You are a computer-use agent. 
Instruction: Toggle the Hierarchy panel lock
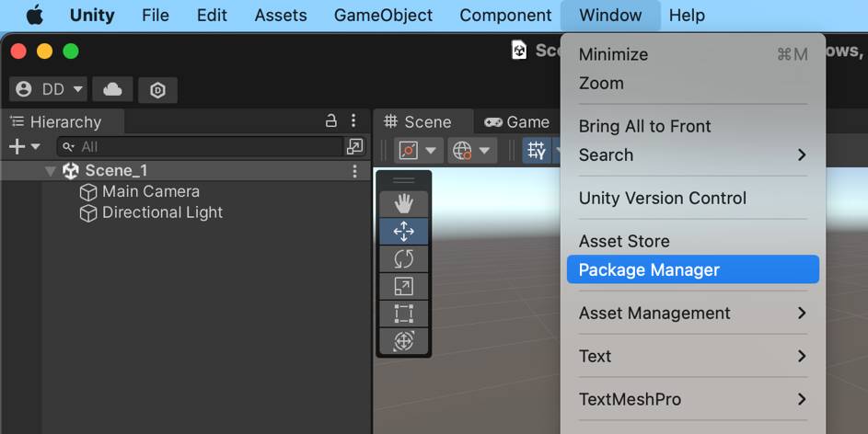pos(331,121)
